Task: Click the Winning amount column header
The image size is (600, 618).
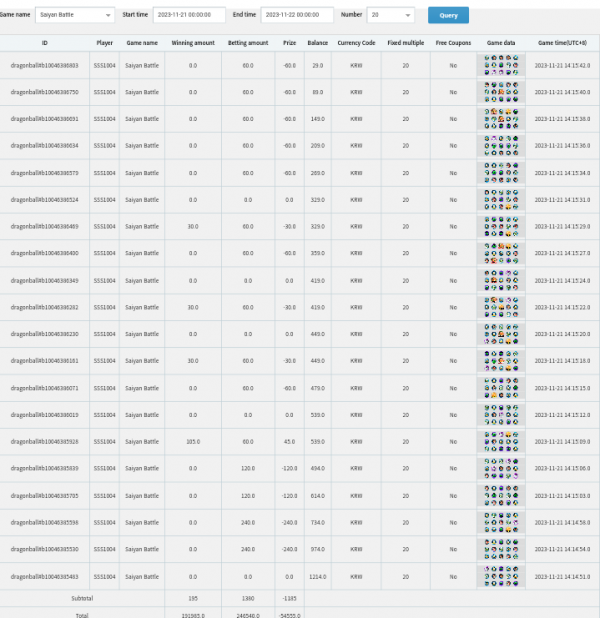Action: 193,43
